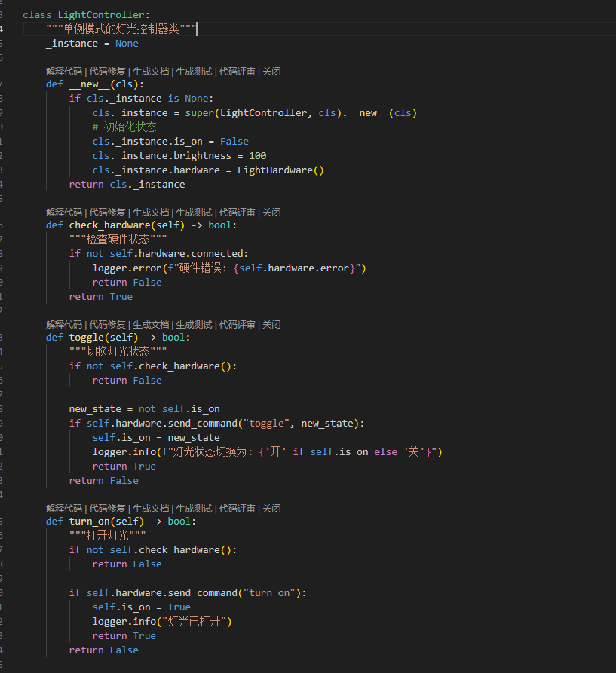Click def check_hardware(self) definition
616x673 pixels.
pos(141,225)
